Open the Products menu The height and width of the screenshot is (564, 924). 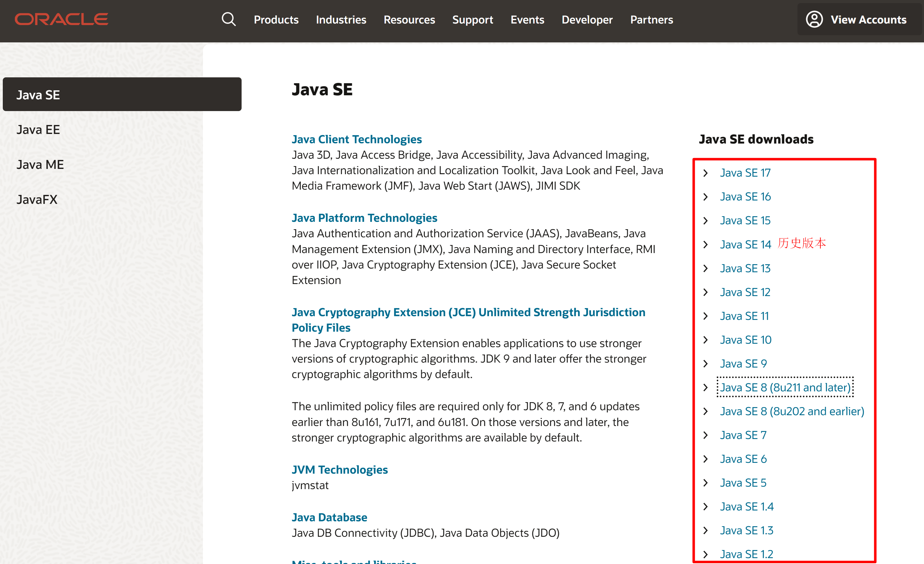276,19
